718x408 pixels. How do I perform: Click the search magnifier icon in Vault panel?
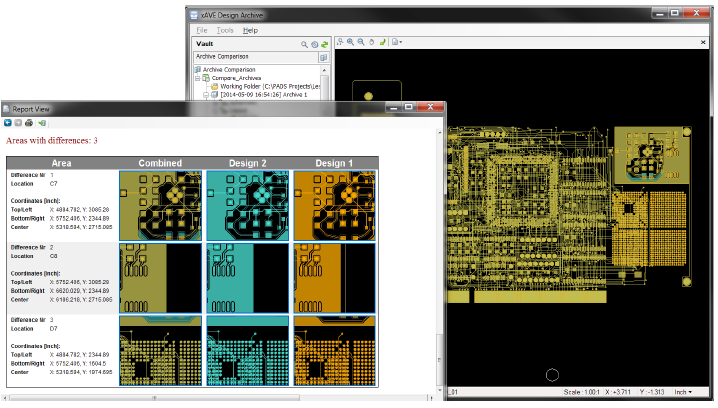point(304,44)
